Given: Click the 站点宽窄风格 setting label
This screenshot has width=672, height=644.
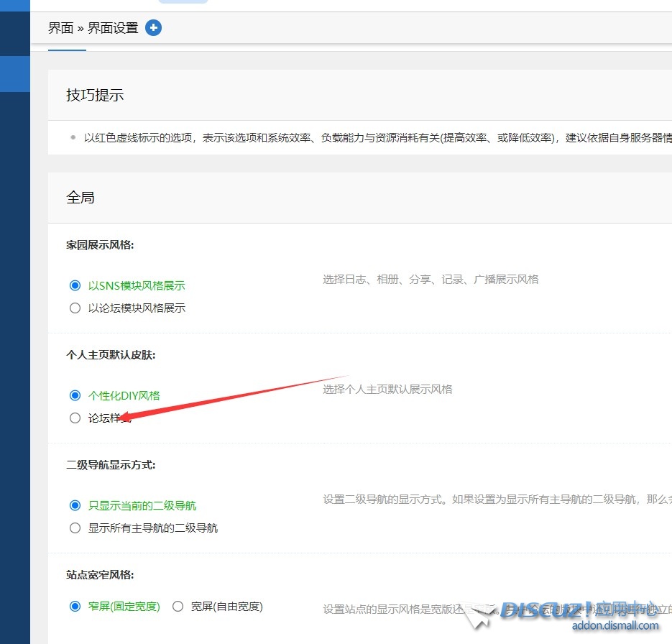Looking at the screenshot, I should click(100, 574).
